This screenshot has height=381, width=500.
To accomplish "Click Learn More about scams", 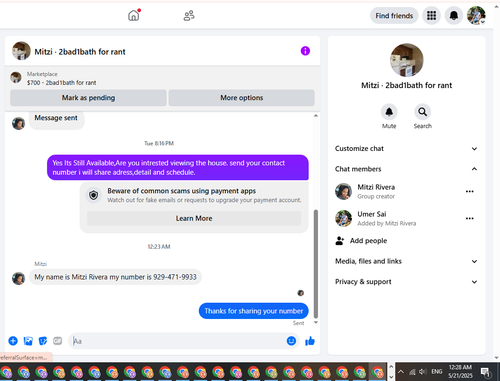I will pyautogui.click(x=194, y=218).
